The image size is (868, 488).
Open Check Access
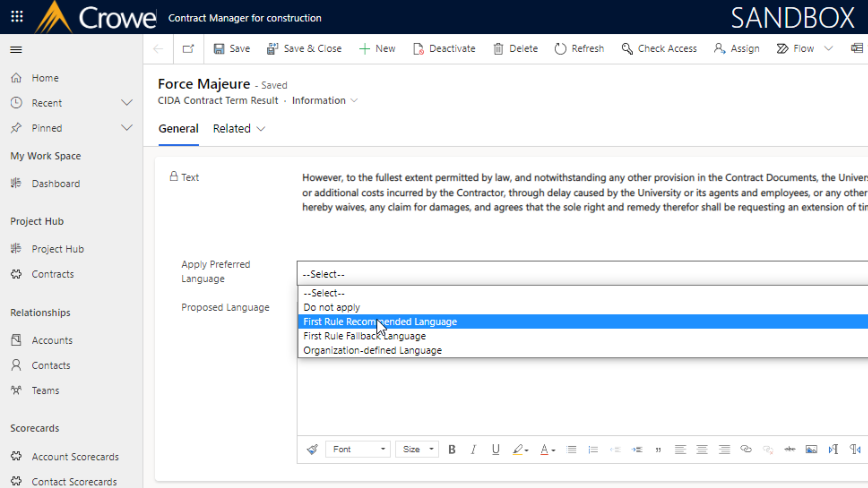click(659, 49)
